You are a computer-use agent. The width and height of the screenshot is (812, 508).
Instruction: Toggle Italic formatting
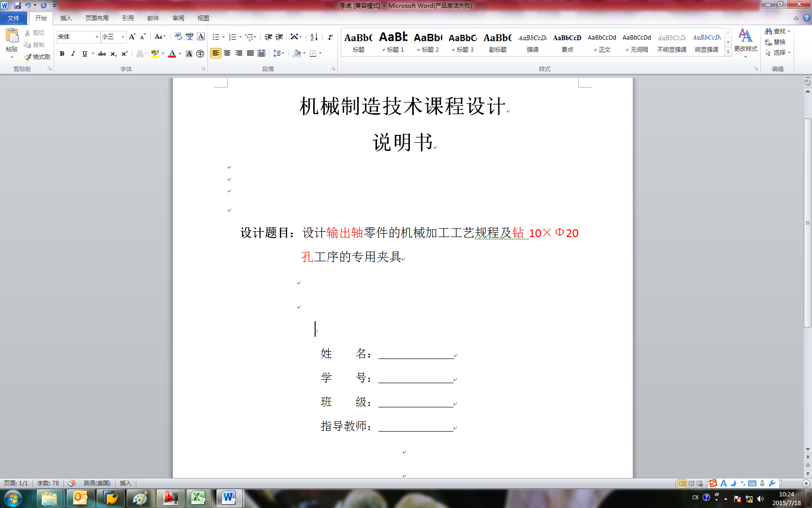(x=73, y=54)
